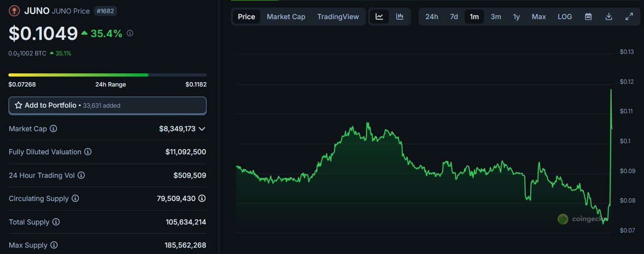Click the 24 Hour Trading Vol info icon
Screen dimensions: 644x254
click(x=82, y=175)
